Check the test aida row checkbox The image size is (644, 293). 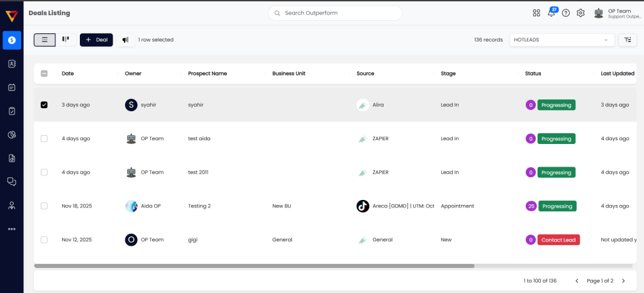click(x=44, y=139)
